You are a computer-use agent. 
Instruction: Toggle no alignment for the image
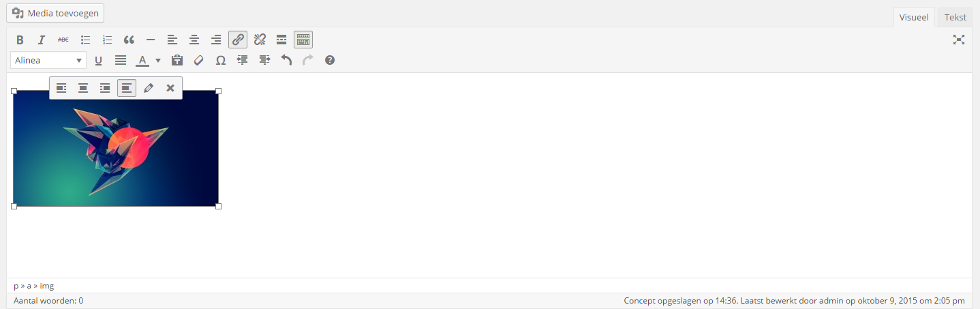(127, 88)
